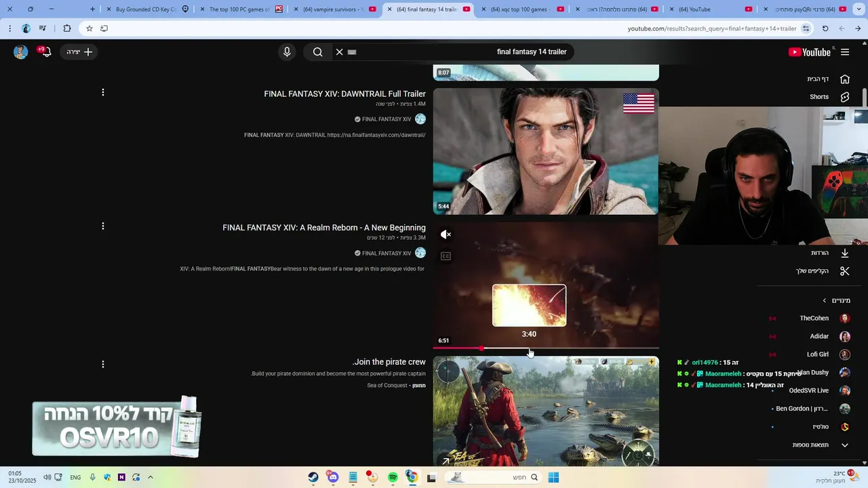Open the YouTube hamburger guide menu
Screen dimensions: 868x488
(x=845, y=52)
